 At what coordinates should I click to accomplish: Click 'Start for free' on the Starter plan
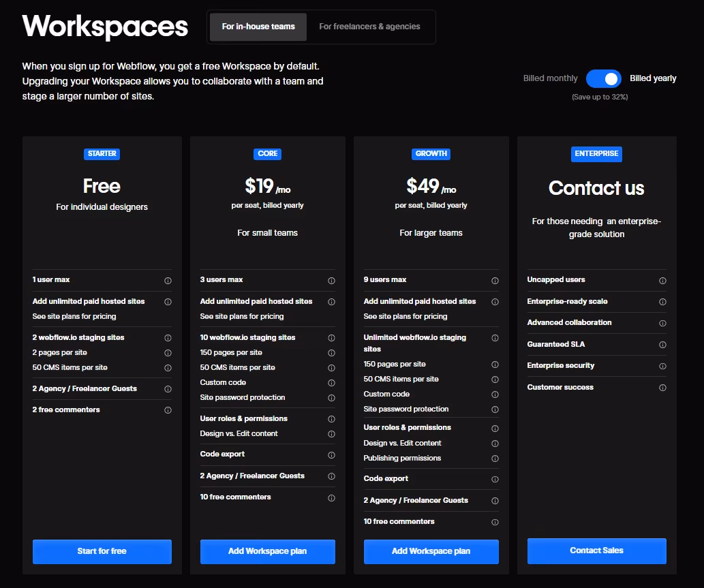(102, 552)
